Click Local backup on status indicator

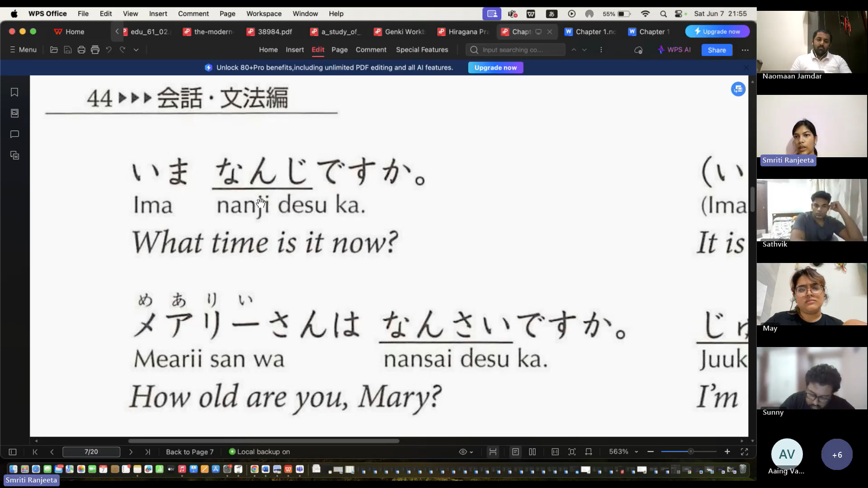(259, 452)
